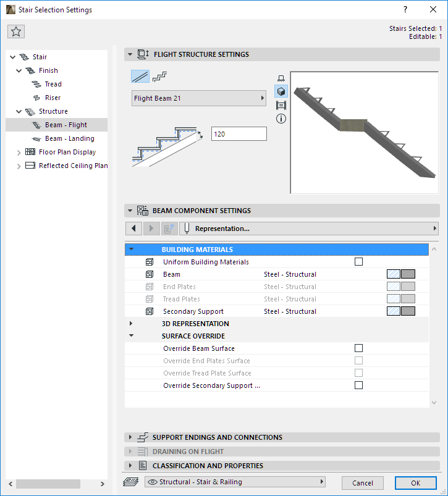This screenshot has height=496, width=448.
Task: Open the Representation page dropdown
Action: click(x=309, y=229)
